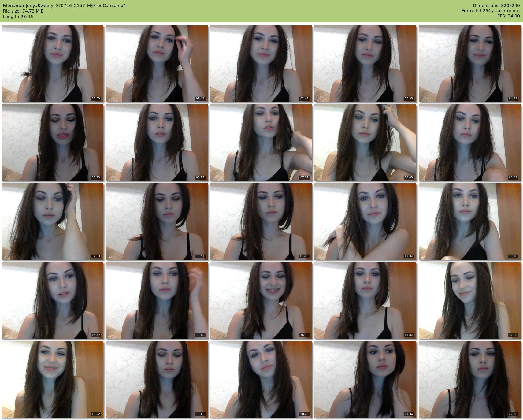Image resolution: width=523 pixels, height=420 pixels.
Task: Click the filename text JenyaSweety_070716_2157_MyFreeCams.mp4
Action: (76, 6)
